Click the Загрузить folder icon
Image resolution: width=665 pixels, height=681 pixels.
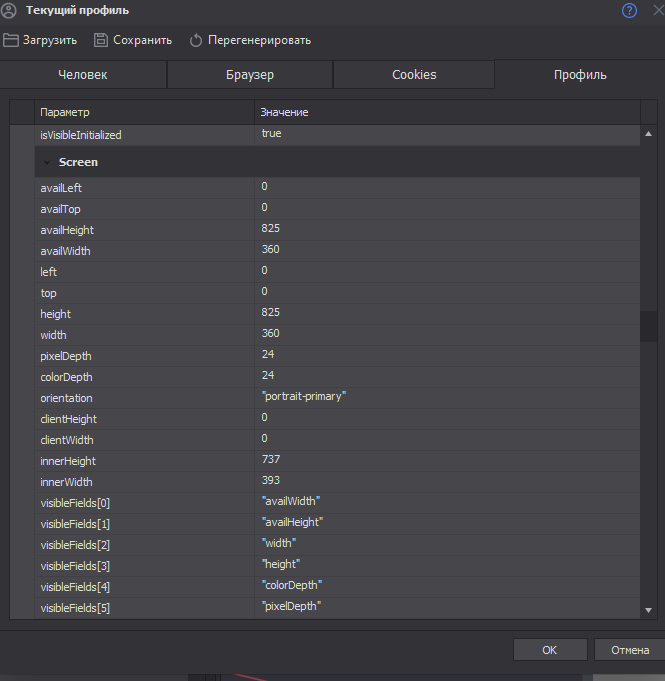tap(10, 40)
